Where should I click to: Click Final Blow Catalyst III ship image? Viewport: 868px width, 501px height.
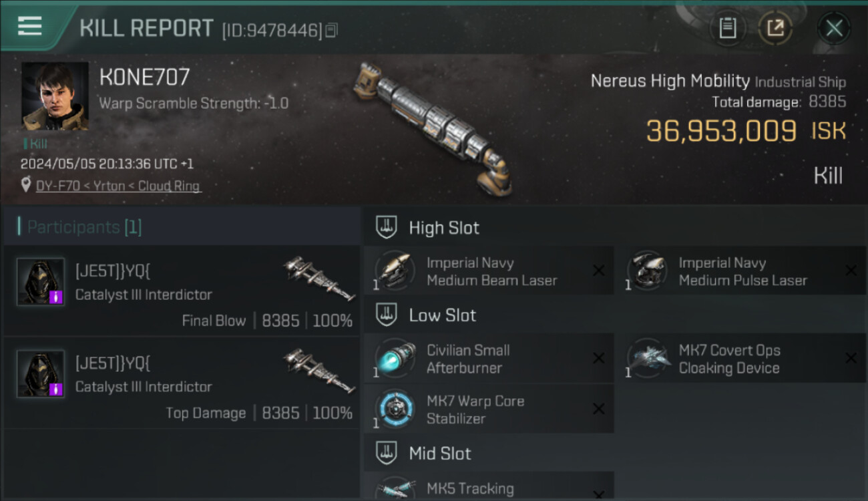319,278
